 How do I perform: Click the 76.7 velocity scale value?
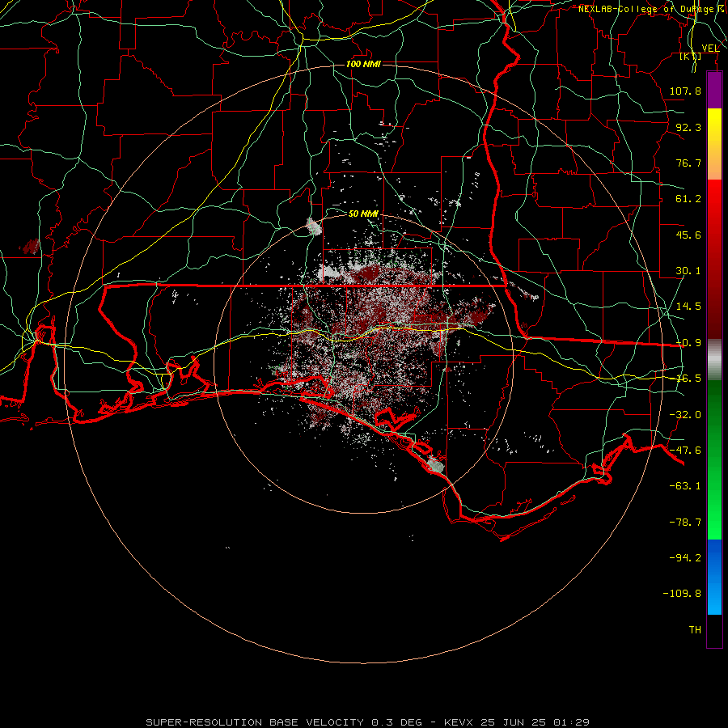688,163
